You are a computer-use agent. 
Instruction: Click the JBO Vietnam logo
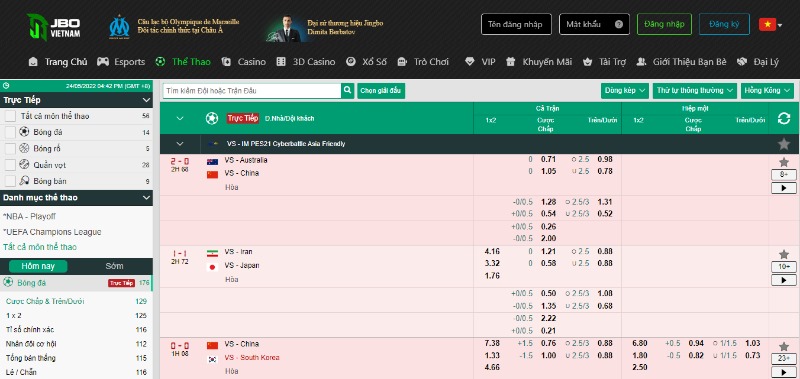pyautogui.click(x=54, y=27)
